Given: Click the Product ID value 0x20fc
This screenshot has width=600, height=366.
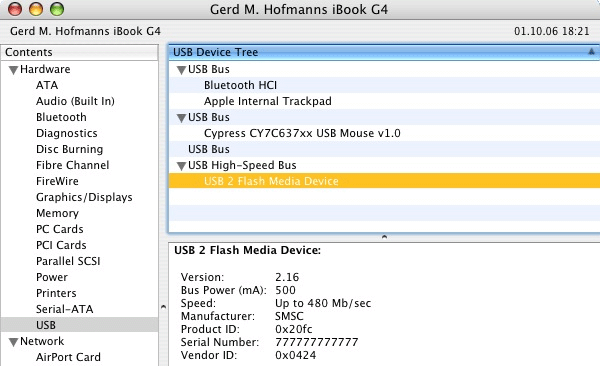Looking at the screenshot, I should [293, 329].
